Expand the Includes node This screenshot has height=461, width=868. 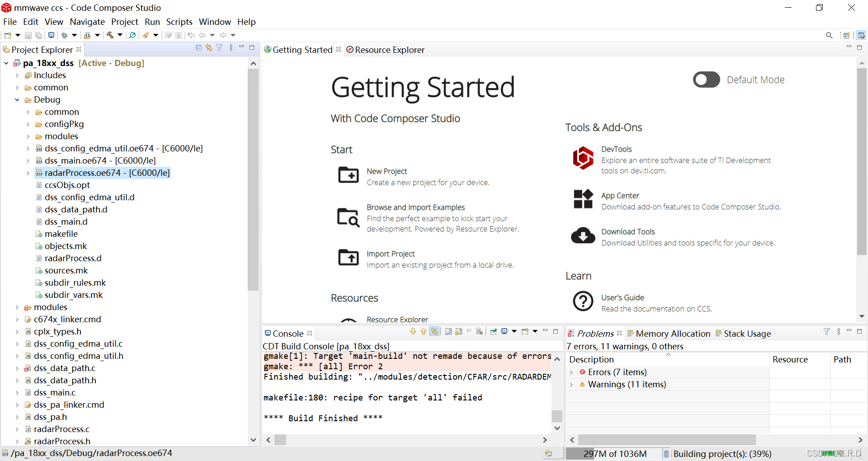(x=17, y=75)
